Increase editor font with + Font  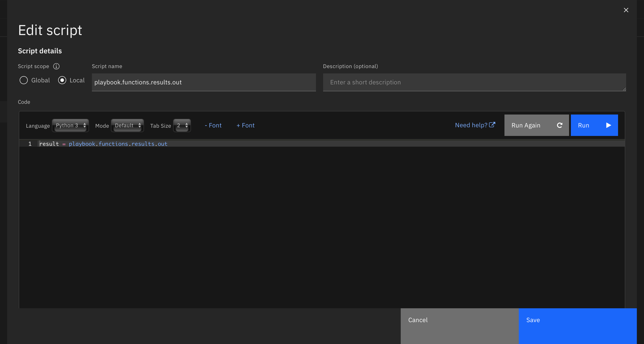(x=246, y=125)
